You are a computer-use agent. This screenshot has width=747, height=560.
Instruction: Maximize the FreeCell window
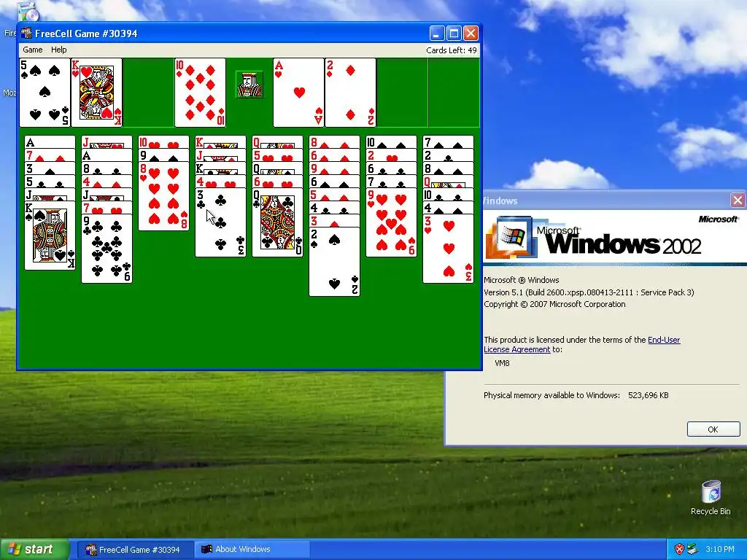pyautogui.click(x=454, y=34)
